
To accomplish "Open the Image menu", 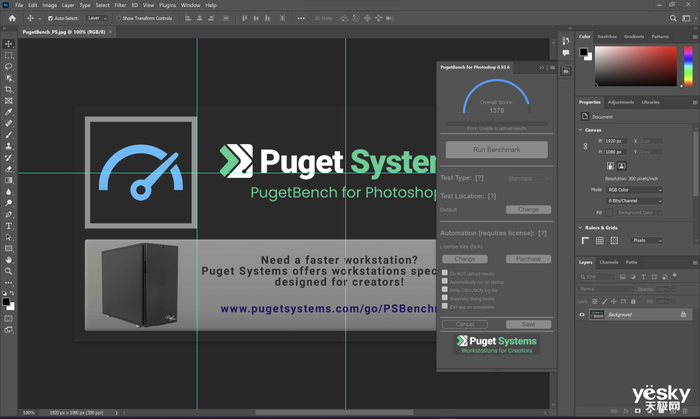I will (x=49, y=5).
